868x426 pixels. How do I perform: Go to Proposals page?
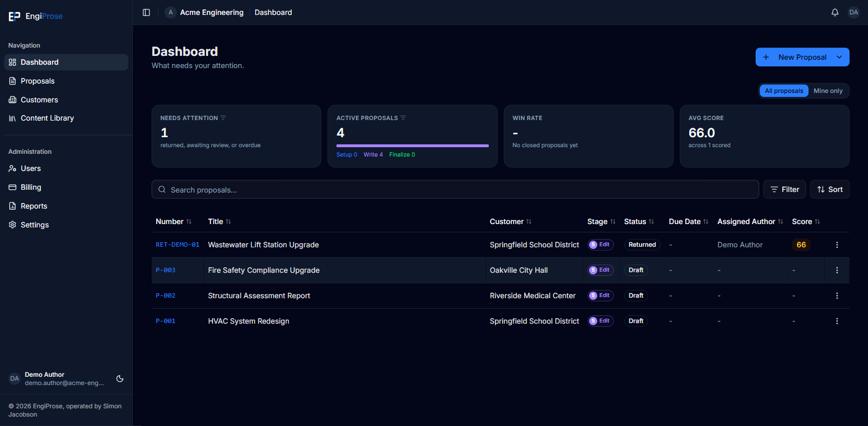pyautogui.click(x=66, y=81)
